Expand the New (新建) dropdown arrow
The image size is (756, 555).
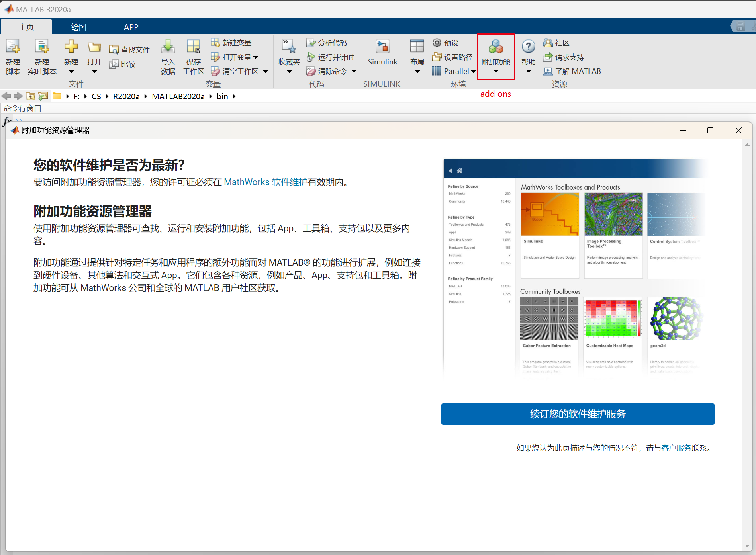(71, 72)
